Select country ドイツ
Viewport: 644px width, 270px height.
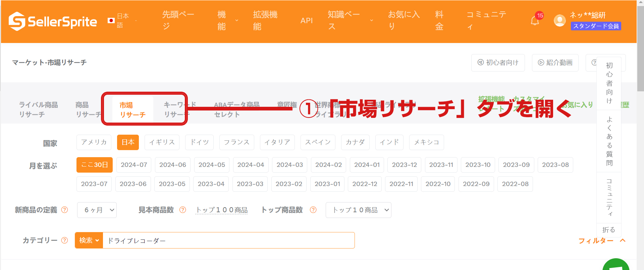[x=200, y=142]
